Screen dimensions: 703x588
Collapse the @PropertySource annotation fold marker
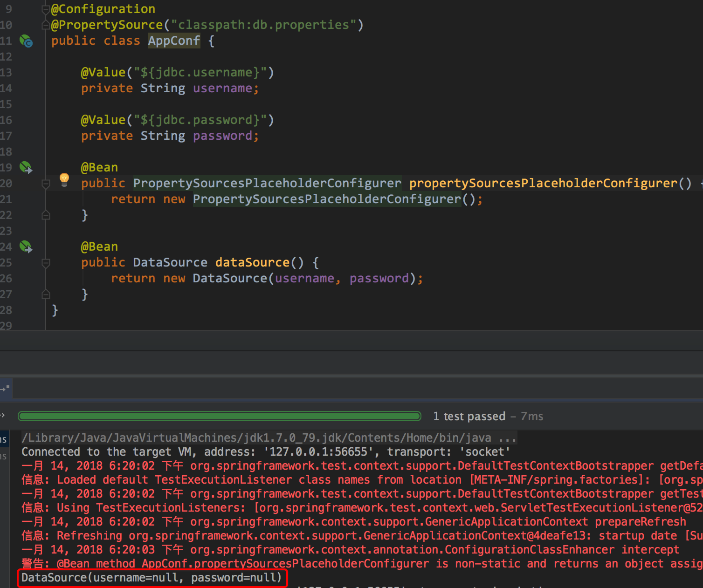[46, 25]
